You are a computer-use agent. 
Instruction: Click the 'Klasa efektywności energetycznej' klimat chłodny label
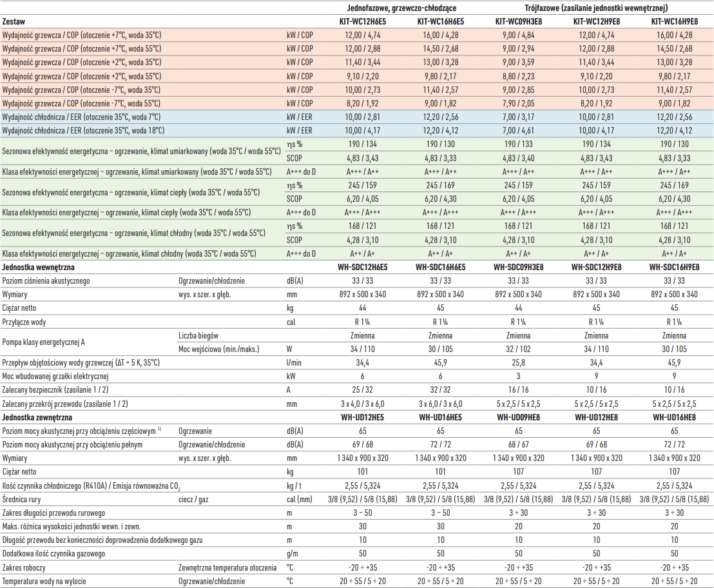(x=129, y=253)
